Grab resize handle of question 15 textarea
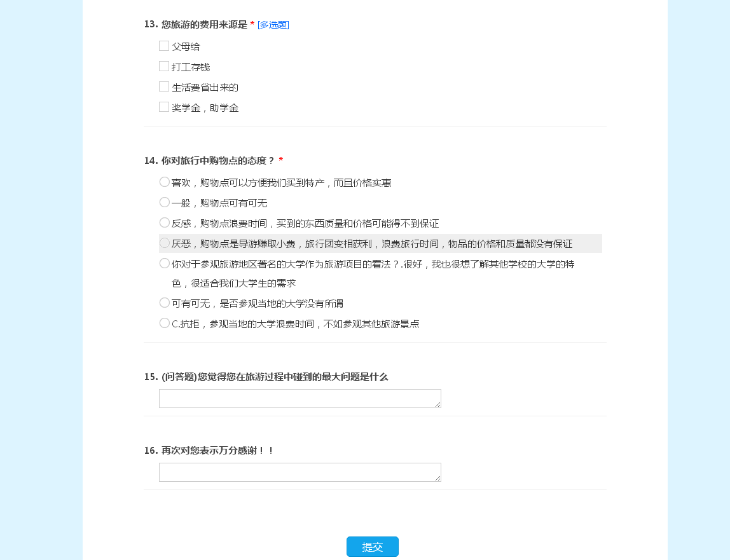 (437, 404)
